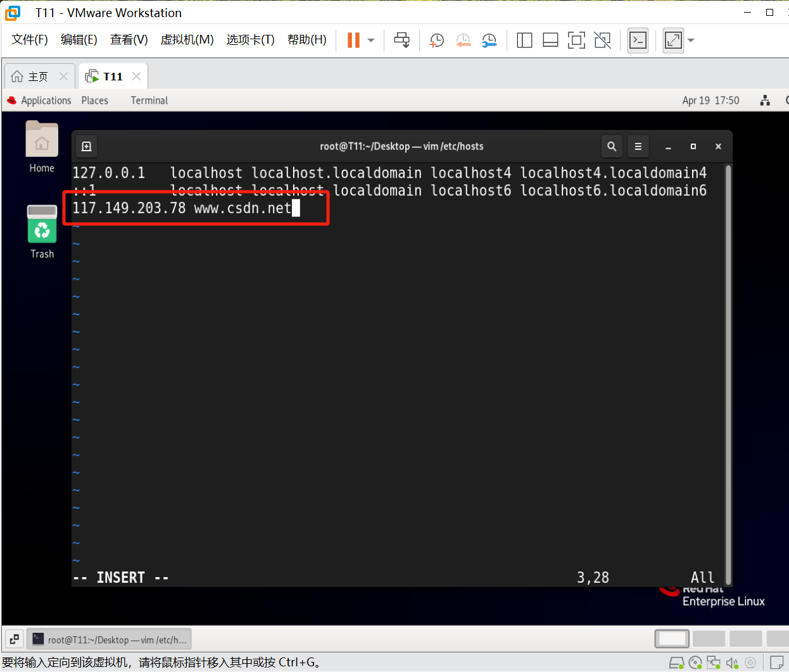Open the 选项卡(T) menu
This screenshot has height=672, width=789.
(x=251, y=40)
